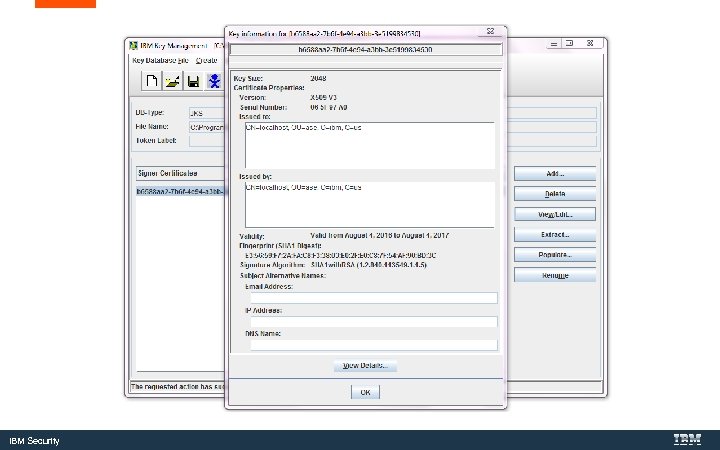
Task: Click the New key database file icon
Action: tap(151, 81)
